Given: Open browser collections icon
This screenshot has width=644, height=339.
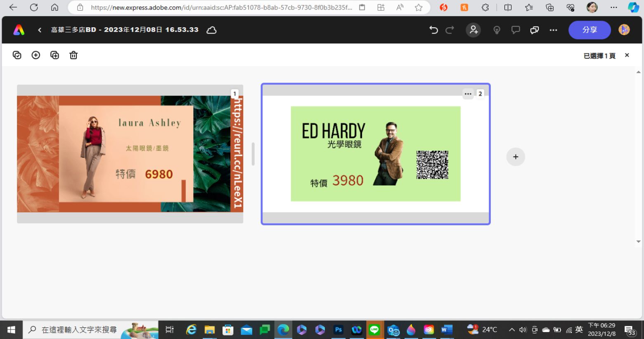Looking at the screenshot, I should click(549, 7).
